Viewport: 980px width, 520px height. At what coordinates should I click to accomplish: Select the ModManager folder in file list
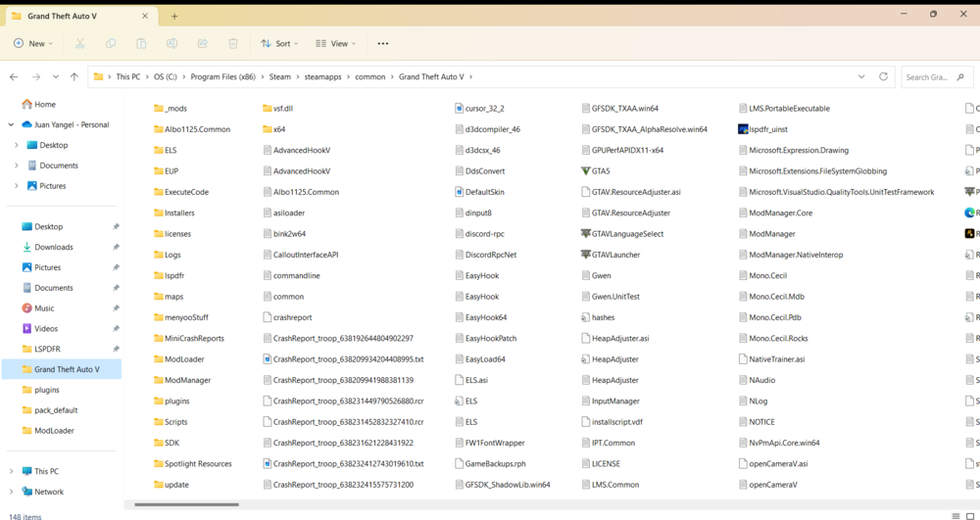coord(182,380)
